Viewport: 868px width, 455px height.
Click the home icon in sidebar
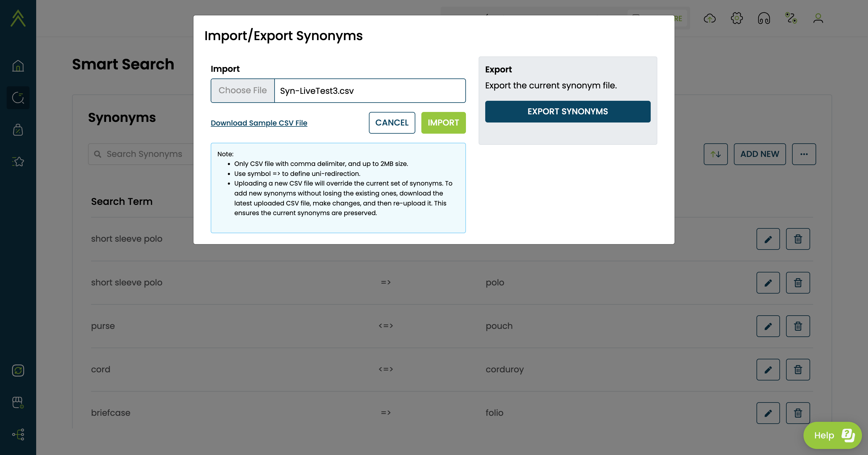[x=18, y=66]
